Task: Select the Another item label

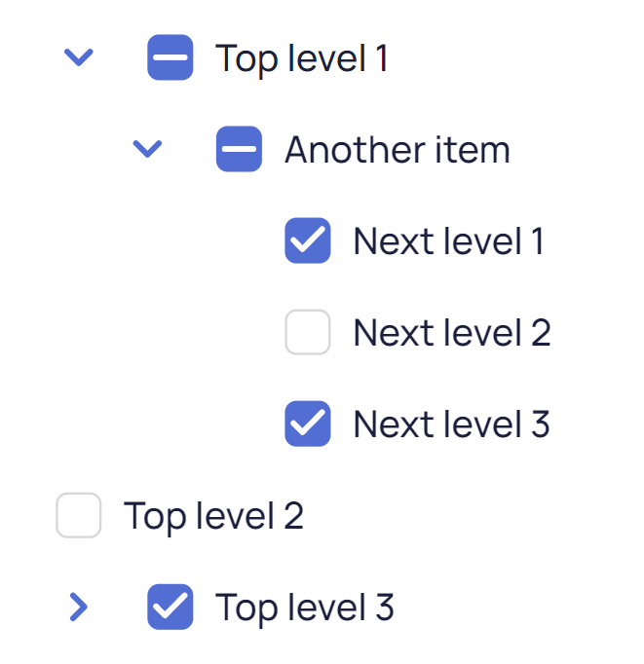Action: click(398, 150)
